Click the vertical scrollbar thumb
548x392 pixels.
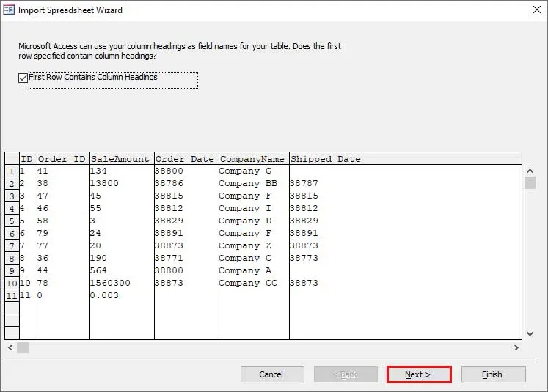pos(530,182)
